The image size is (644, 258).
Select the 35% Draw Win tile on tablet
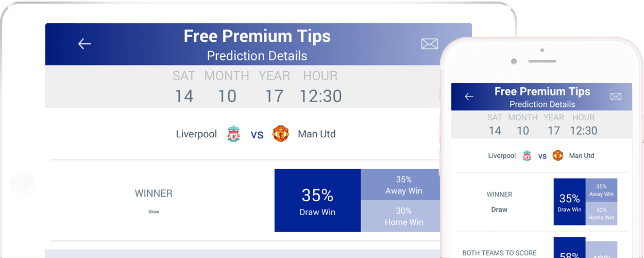click(x=317, y=200)
